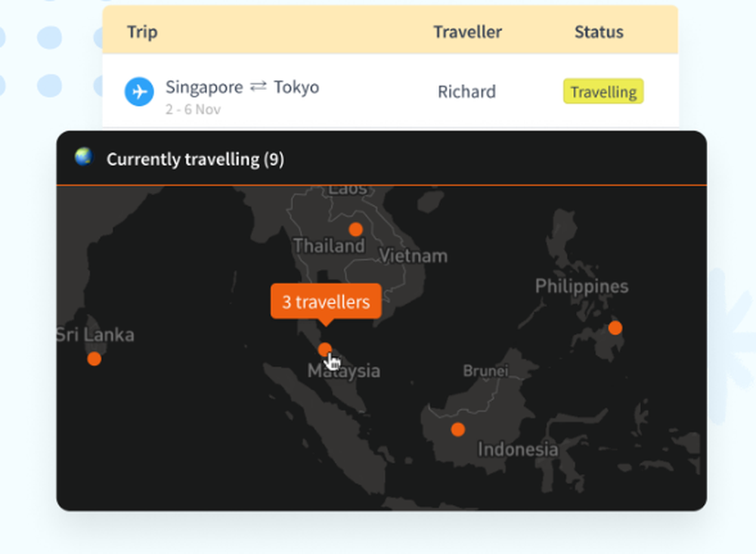
Task: Click the Traveller column header
Action: point(467,32)
